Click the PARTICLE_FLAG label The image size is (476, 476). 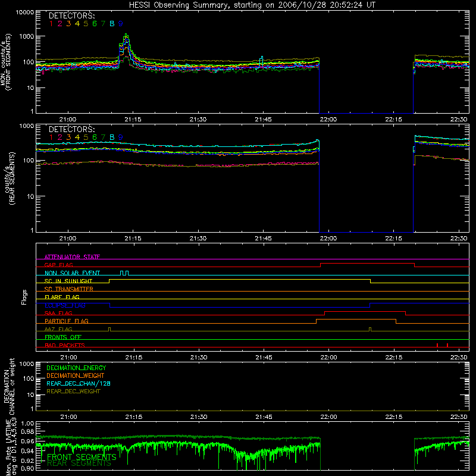67,321
